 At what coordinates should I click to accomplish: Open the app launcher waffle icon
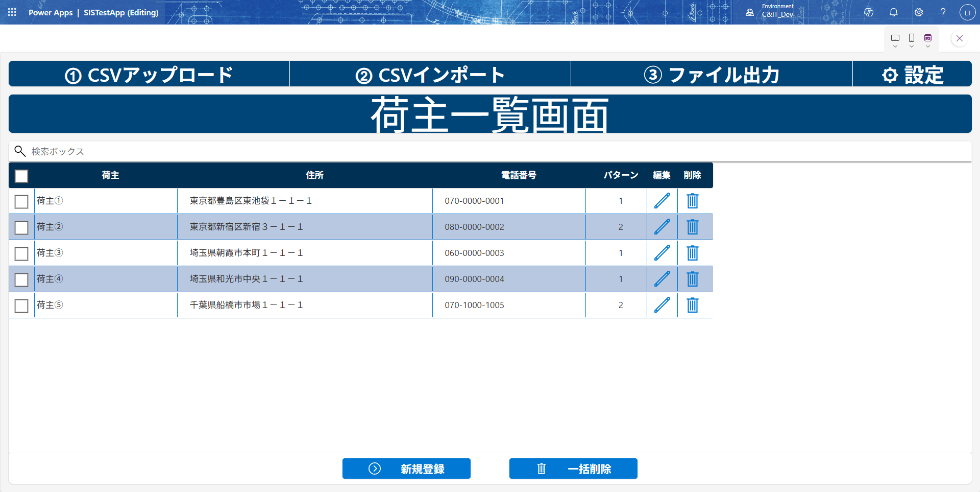click(12, 12)
